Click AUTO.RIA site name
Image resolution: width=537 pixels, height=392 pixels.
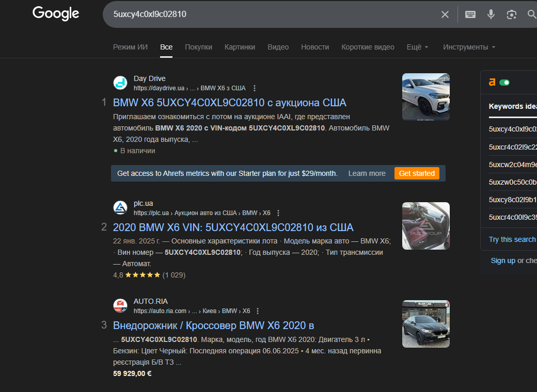tap(151, 301)
